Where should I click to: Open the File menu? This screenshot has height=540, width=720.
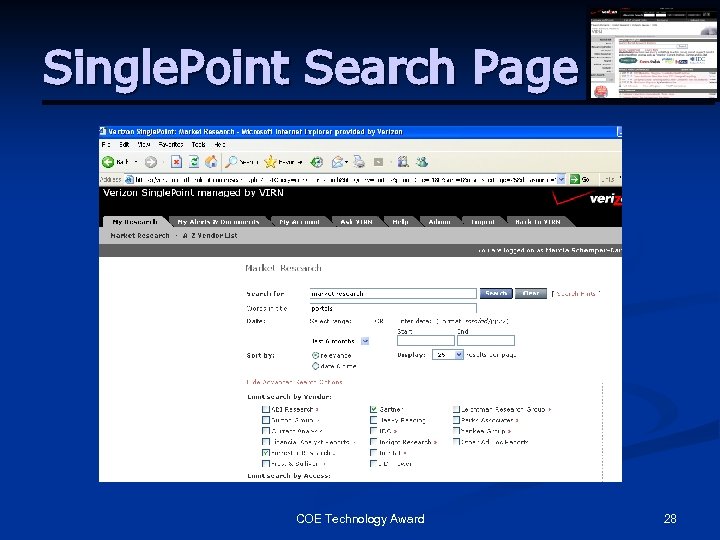coord(106,144)
